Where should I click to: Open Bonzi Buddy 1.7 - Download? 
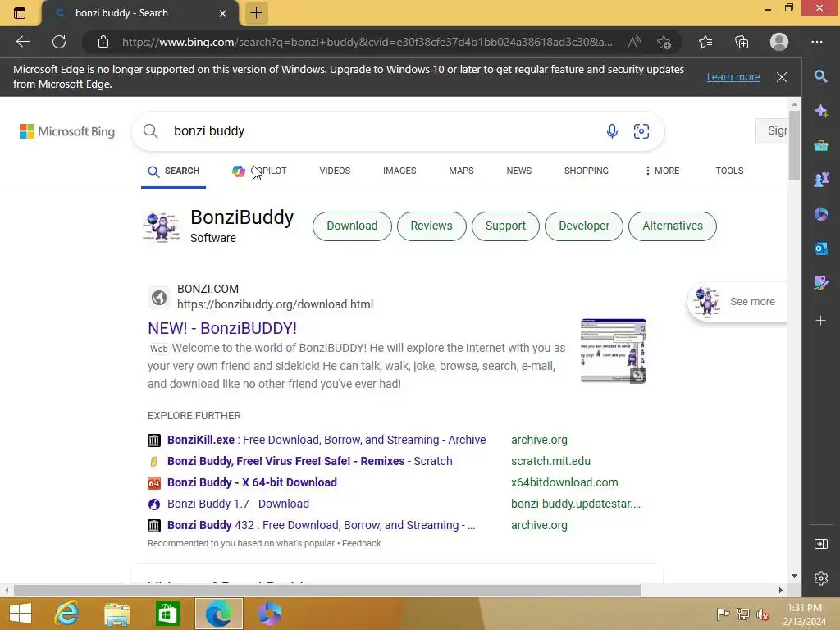point(239,504)
